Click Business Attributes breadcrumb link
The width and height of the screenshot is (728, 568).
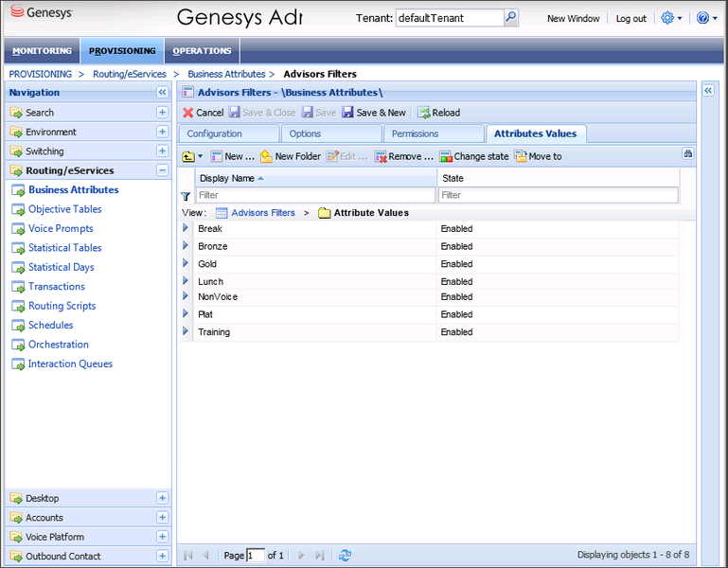point(226,74)
